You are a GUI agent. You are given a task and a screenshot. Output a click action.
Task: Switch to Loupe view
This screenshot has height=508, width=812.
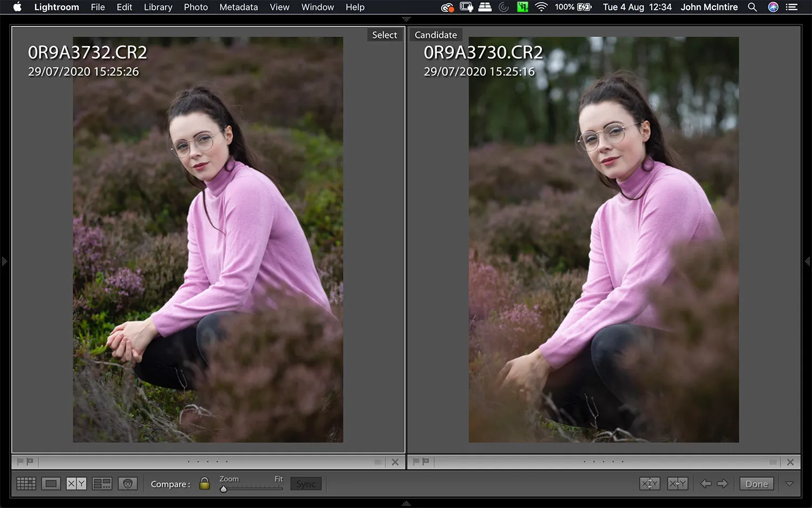[51, 483]
